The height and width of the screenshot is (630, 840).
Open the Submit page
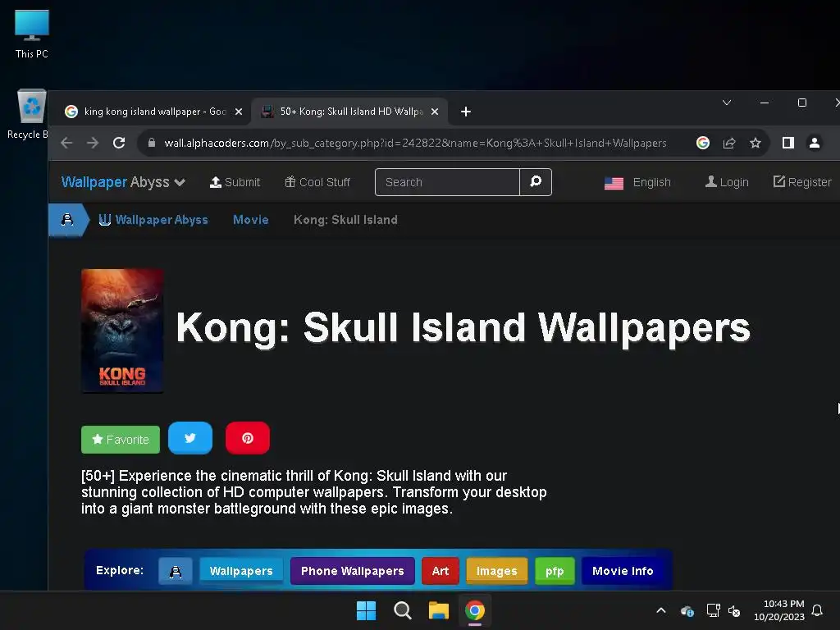click(235, 182)
